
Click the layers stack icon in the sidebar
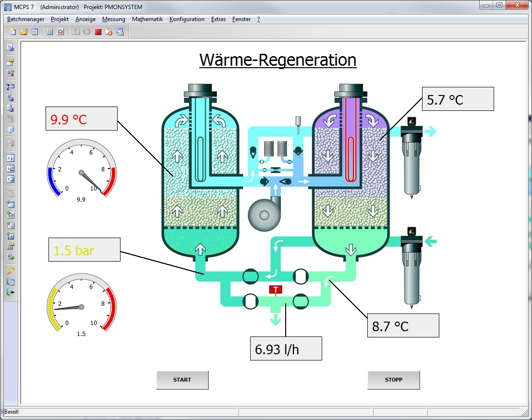coord(11,129)
